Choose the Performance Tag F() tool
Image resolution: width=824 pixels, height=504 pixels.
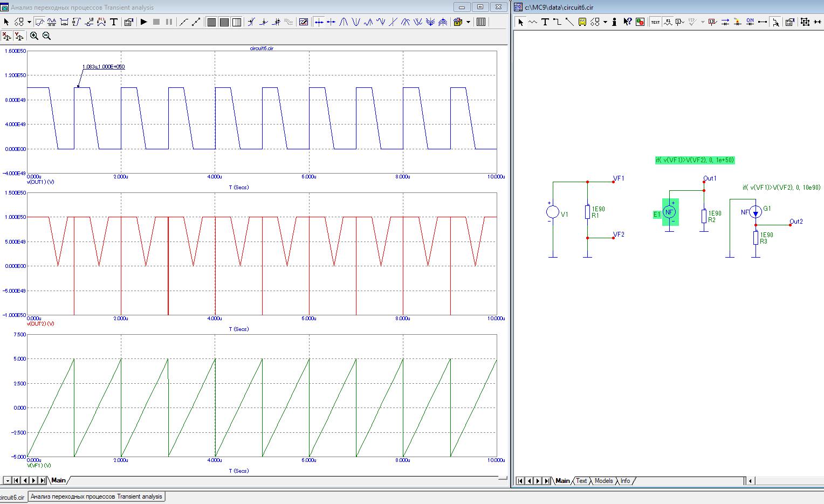pos(101,22)
